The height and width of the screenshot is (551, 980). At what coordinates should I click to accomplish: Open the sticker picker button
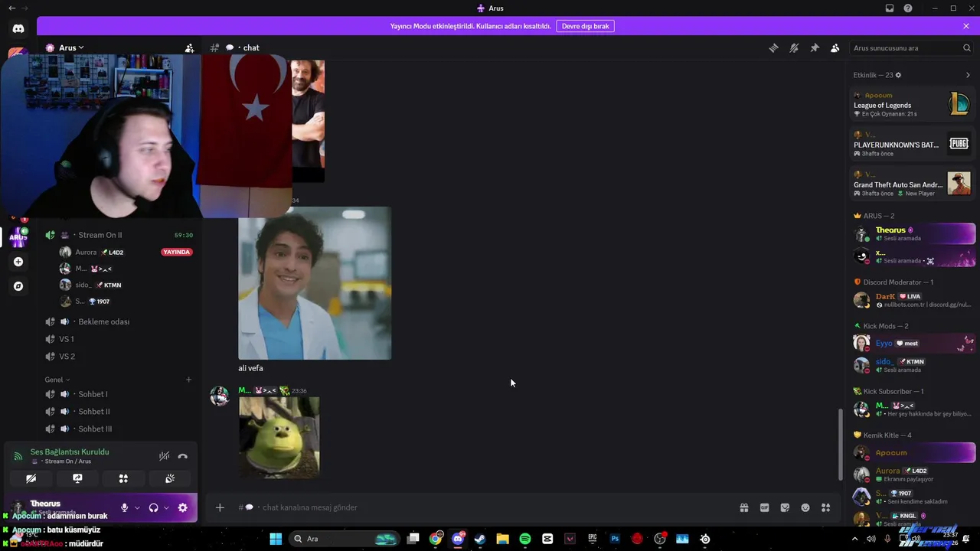(x=785, y=507)
